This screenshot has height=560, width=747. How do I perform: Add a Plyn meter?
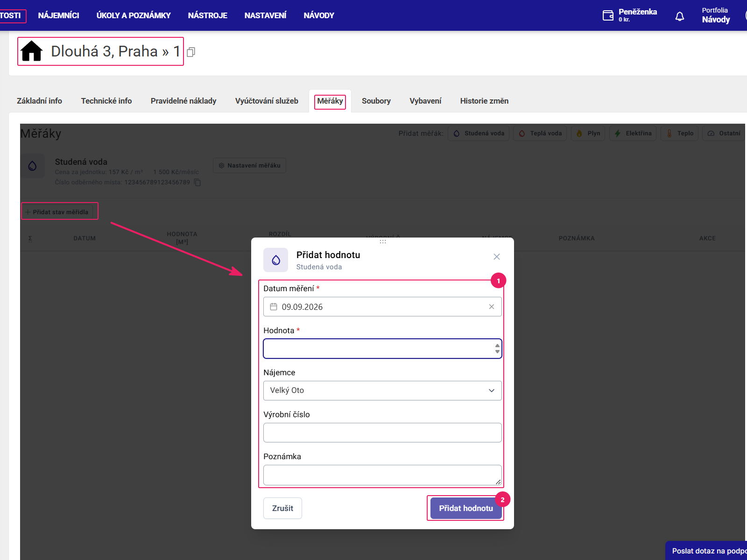click(x=588, y=133)
